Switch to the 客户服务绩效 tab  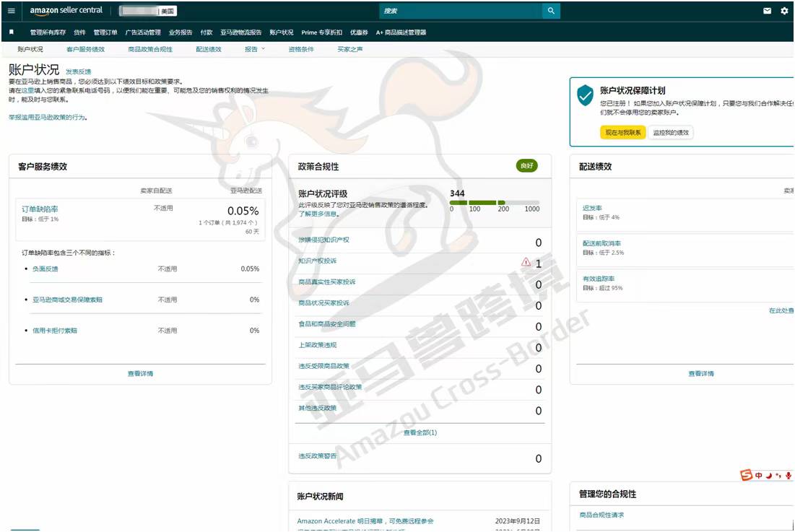point(85,49)
